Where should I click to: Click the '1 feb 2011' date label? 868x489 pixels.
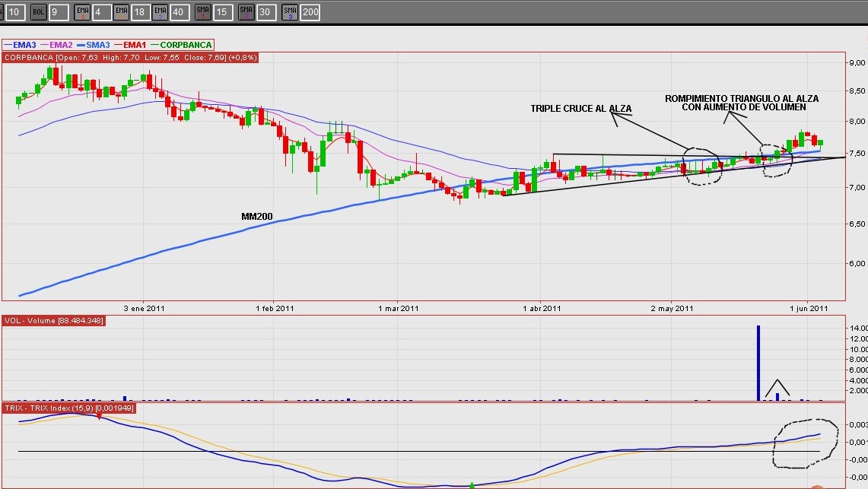pyautogui.click(x=275, y=309)
